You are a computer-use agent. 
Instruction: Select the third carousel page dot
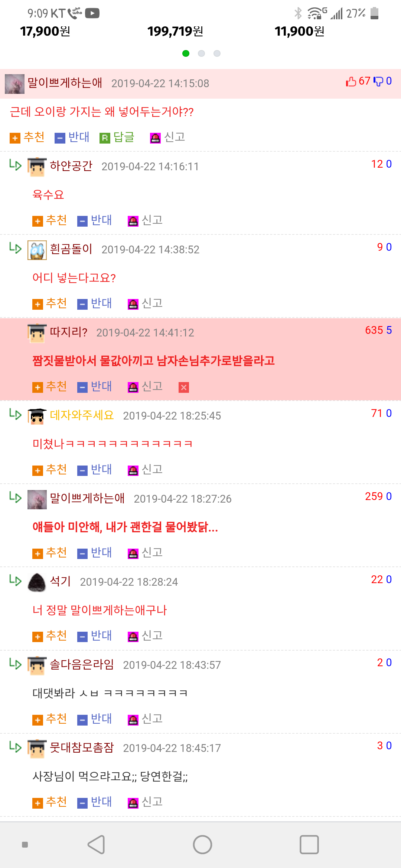(217, 53)
